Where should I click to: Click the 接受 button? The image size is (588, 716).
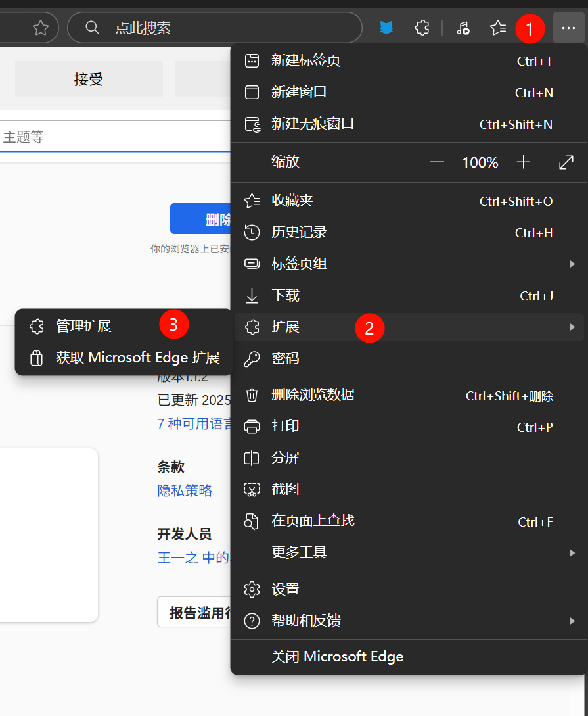click(89, 80)
